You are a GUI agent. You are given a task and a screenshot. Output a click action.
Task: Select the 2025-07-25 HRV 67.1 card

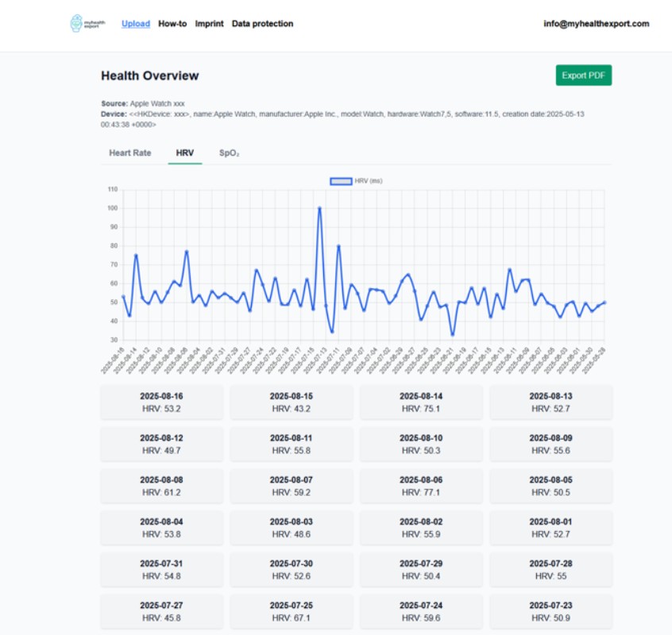[292, 611]
